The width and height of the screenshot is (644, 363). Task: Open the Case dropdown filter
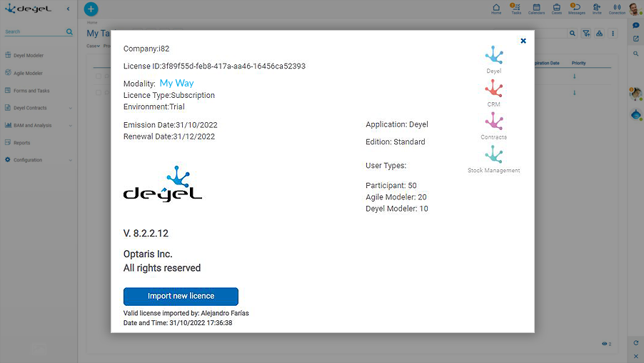point(94,46)
